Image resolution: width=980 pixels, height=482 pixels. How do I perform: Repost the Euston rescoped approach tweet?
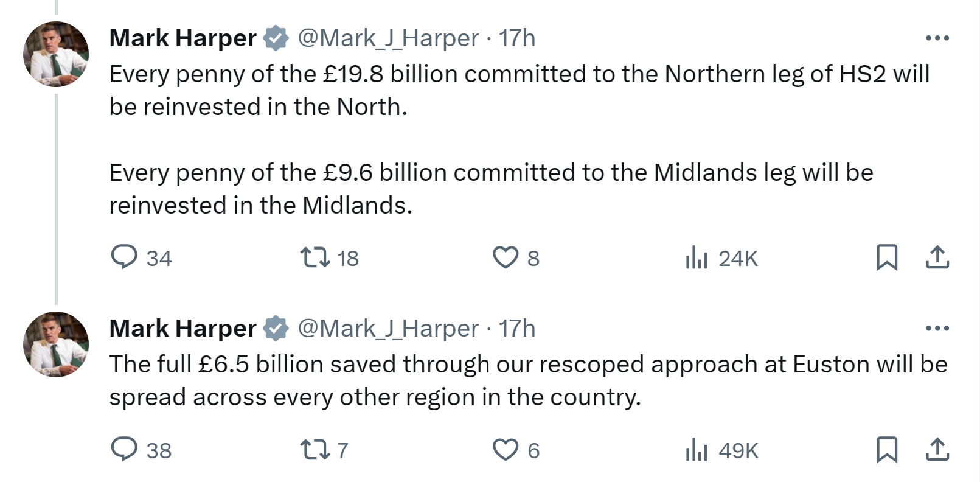pyautogui.click(x=316, y=449)
